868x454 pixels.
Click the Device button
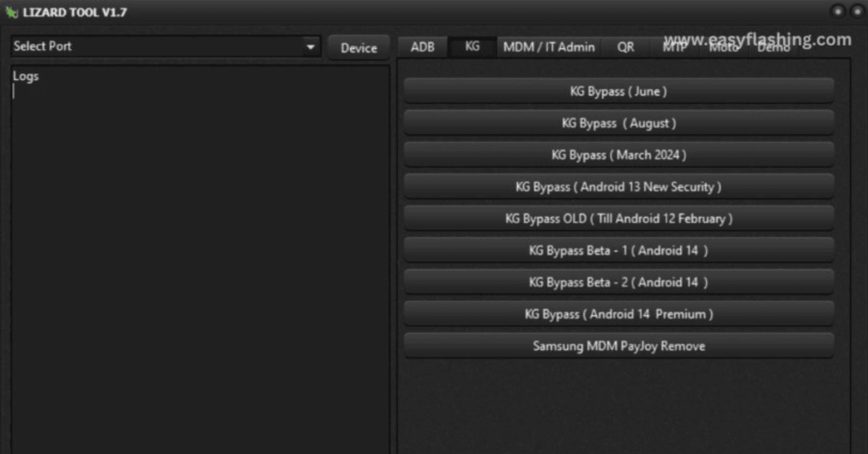coord(359,48)
